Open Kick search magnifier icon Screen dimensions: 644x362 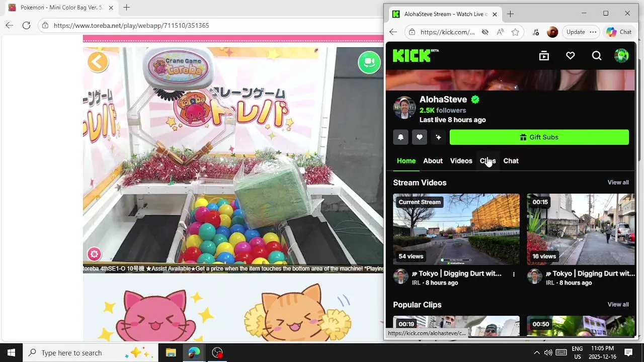click(596, 56)
